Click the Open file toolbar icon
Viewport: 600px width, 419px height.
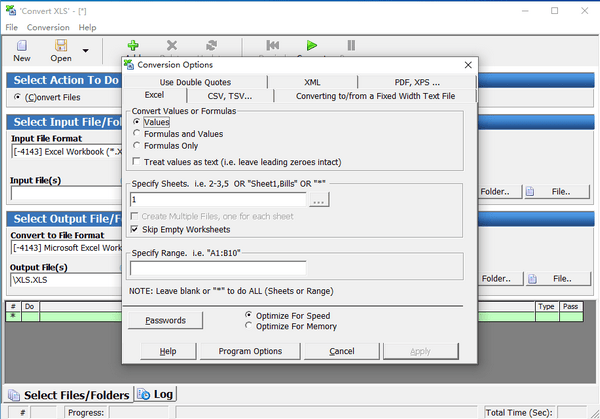pos(61,47)
